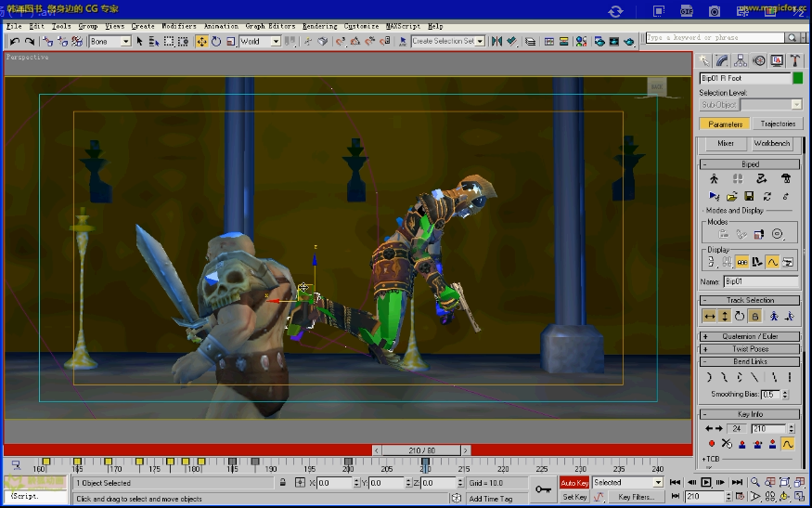This screenshot has width=812, height=508.
Task: Expand the TCB section
Action: (x=711, y=459)
